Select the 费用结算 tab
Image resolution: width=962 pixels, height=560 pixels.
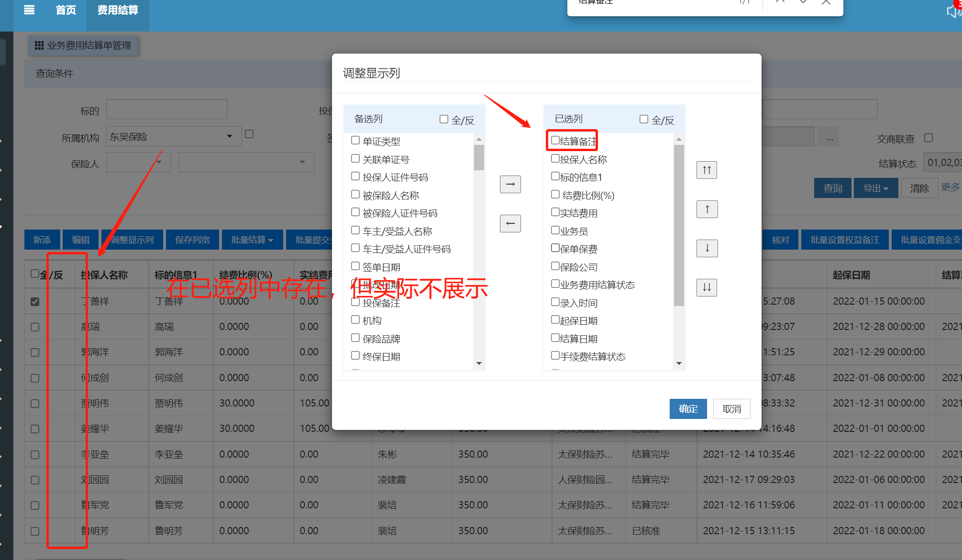tap(118, 10)
